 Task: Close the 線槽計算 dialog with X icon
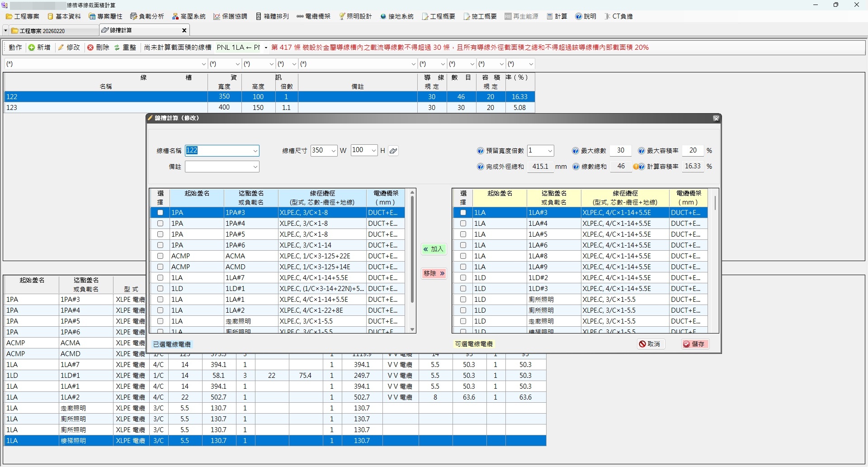(x=716, y=118)
